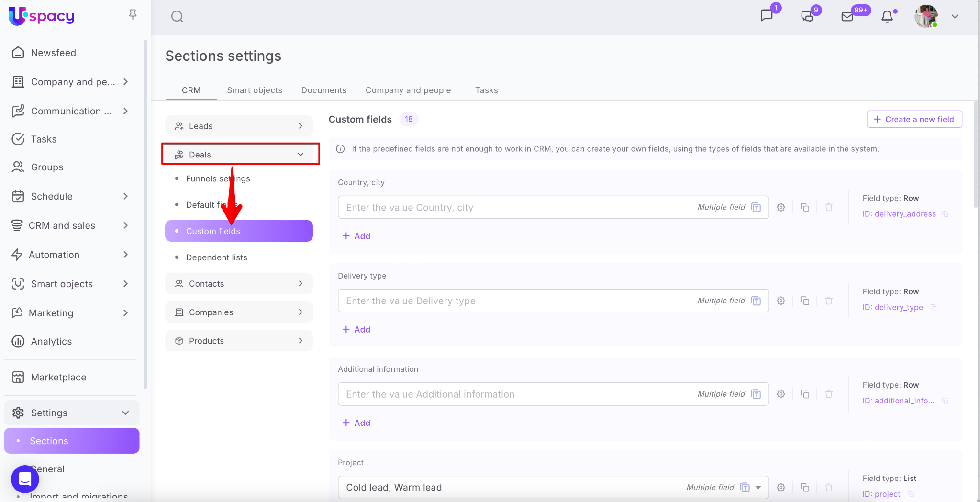Toggle Multiple field icon for Country, city
The image size is (980, 502).
click(756, 207)
